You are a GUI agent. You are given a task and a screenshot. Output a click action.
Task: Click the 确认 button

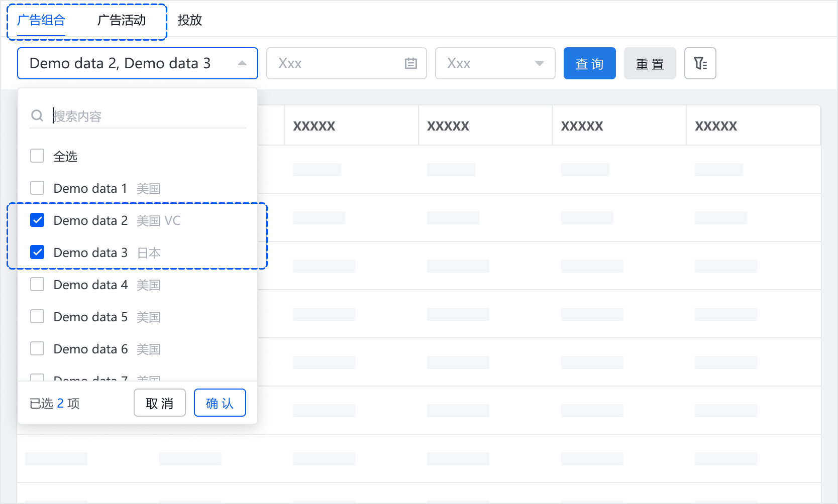pyautogui.click(x=220, y=403)
